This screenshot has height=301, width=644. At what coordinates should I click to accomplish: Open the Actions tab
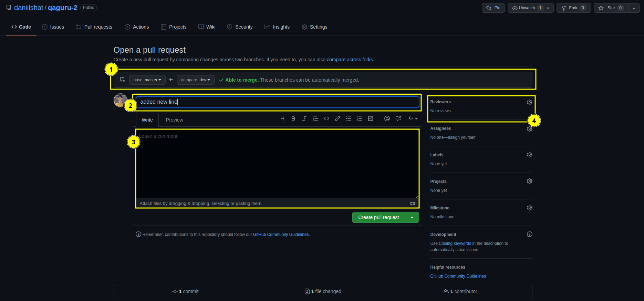pos(137,27)
